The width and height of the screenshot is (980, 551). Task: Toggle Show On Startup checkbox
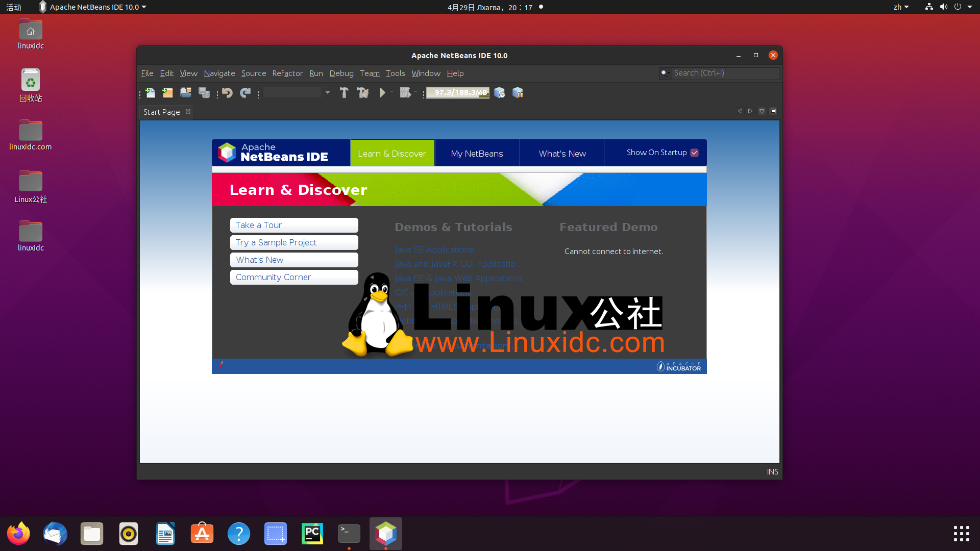(x=695, y=153)
